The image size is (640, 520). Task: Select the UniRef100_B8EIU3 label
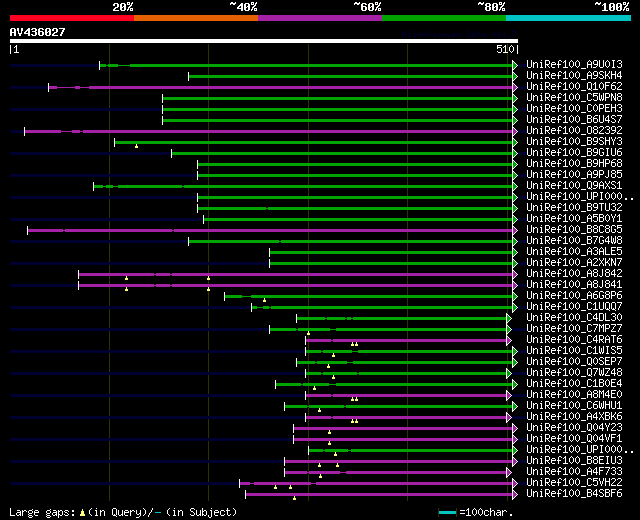(x=574, y=461)
